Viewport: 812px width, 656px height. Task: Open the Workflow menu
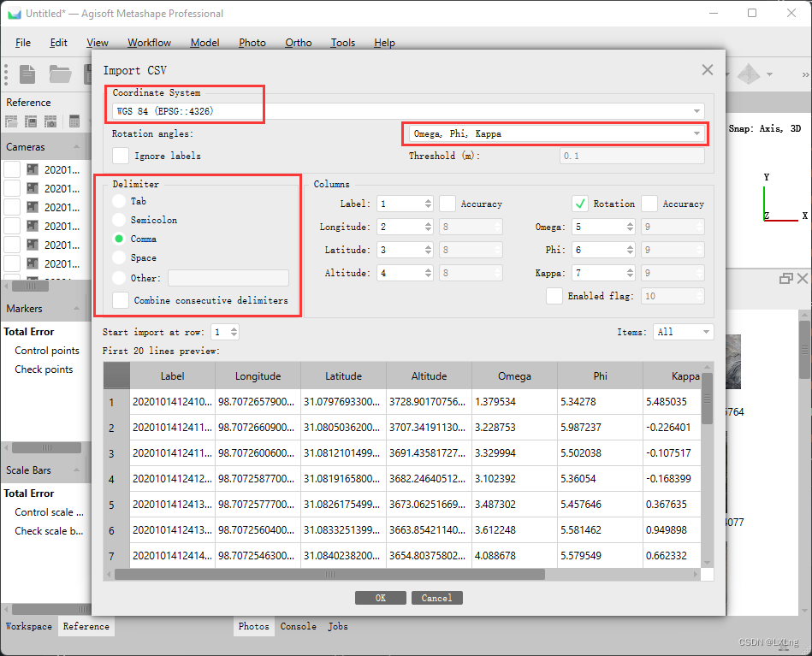click(149, 43)
